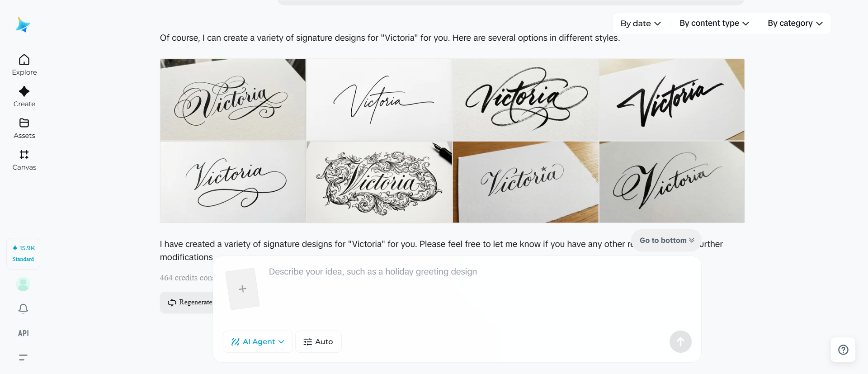The image size is (868, 374).
Task: Expand the By content type dropdown
Action: point(714,24)
